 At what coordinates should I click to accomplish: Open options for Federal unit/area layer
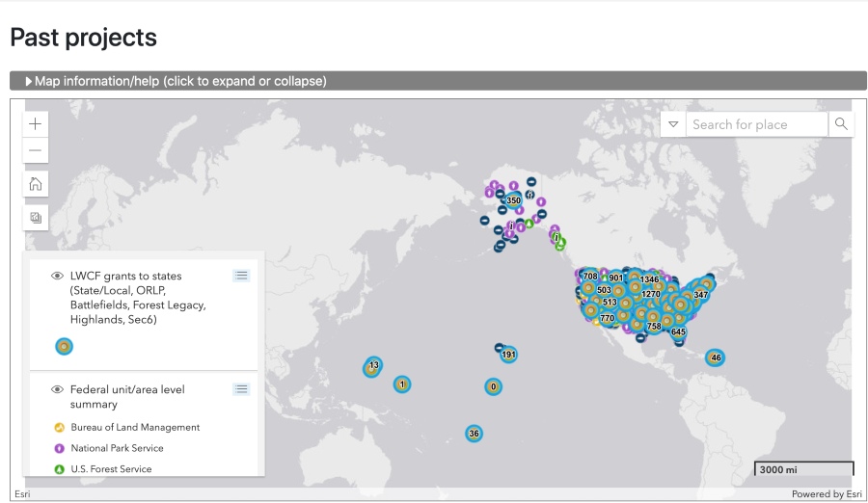point(241,389)
